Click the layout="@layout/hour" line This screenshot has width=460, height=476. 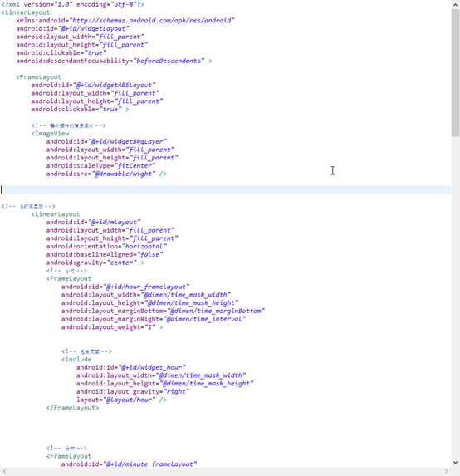pos(121,400)
